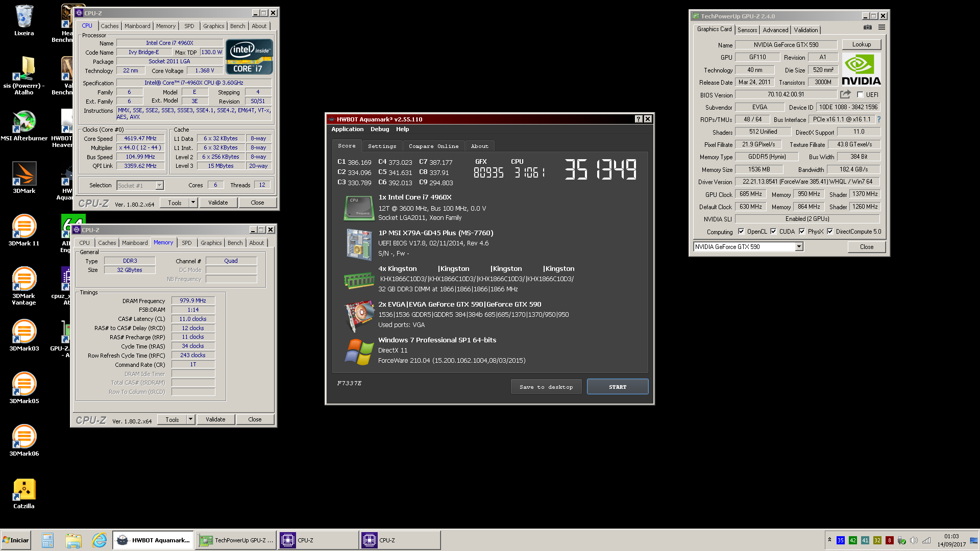
Task: Click the Intel Core i7 logo in CPU-Z
Action: [249, 57]
